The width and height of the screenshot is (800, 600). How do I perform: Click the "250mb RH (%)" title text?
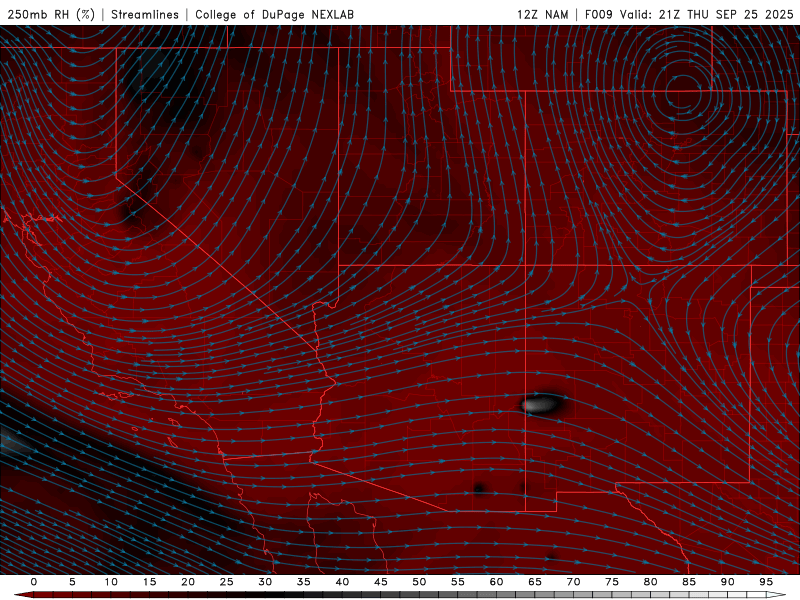click(x=52, y=14)
